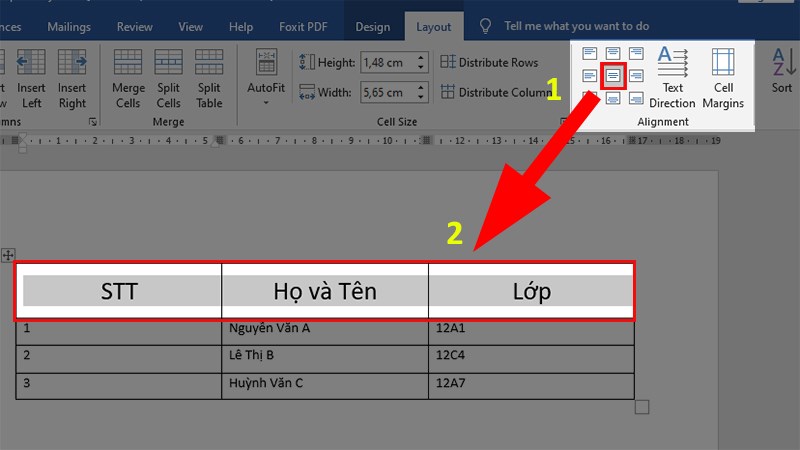Click the Align Bottom Right icon
This screenshot has height=450, width=800.
pos(636,98)
